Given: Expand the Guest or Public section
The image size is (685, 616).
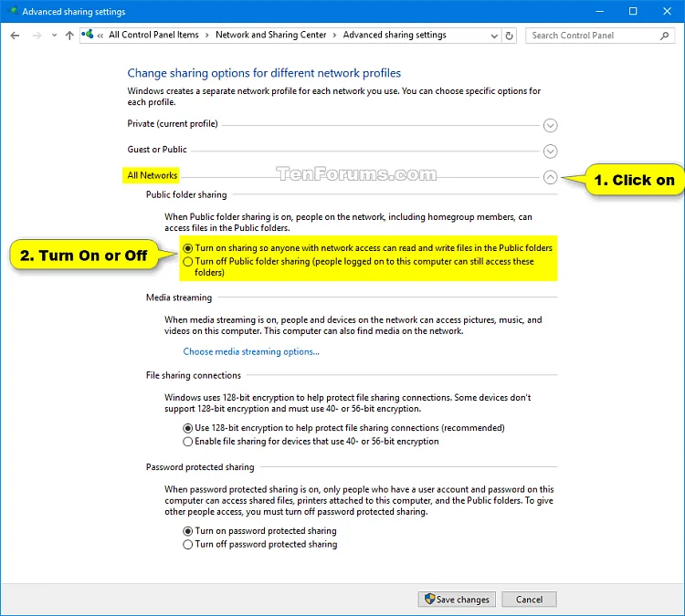Looking at the screenshot, I should tap(550, 151).
